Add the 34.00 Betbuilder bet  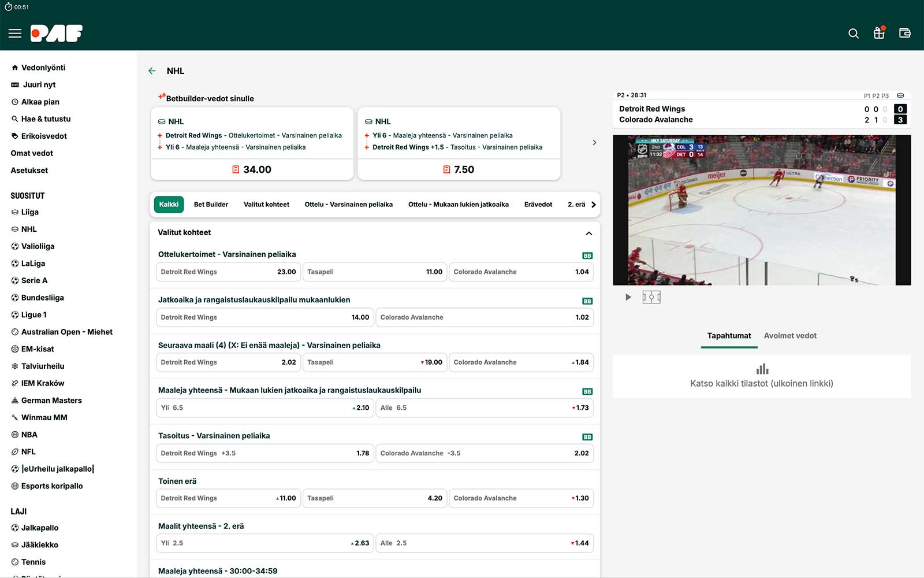(x=252, y=169)
